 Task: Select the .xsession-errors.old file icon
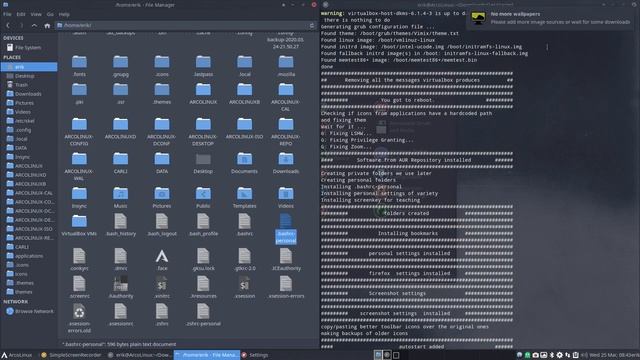point(79,312)
